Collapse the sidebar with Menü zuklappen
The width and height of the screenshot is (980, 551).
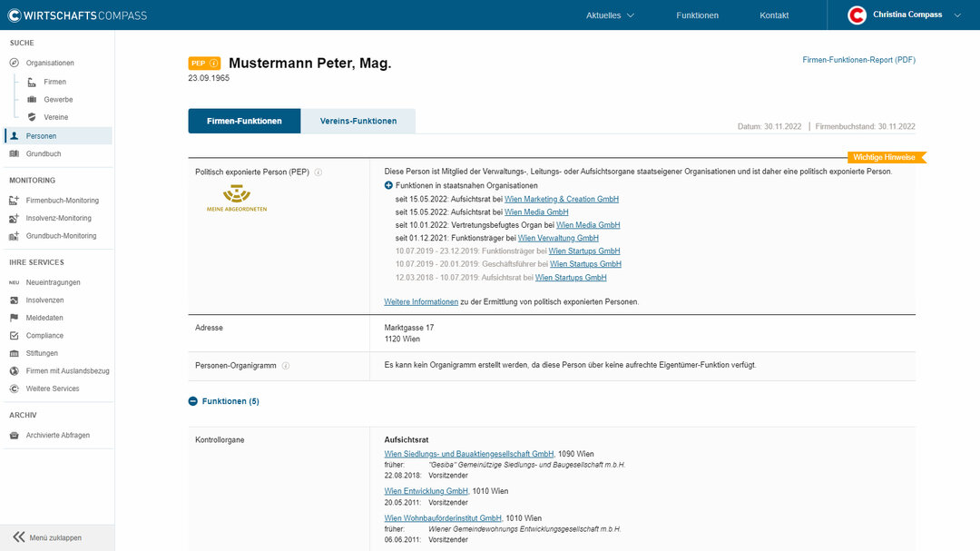(54, 537)
